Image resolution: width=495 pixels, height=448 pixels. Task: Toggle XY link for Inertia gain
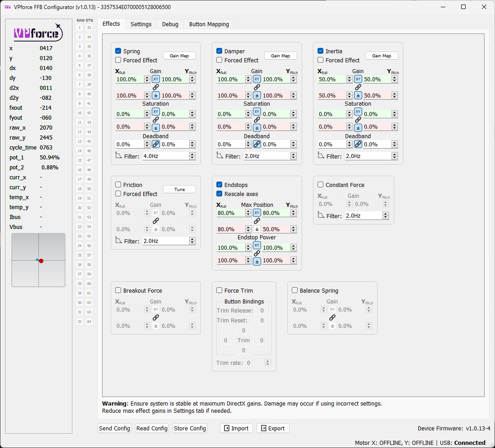(x=358, y=79)
